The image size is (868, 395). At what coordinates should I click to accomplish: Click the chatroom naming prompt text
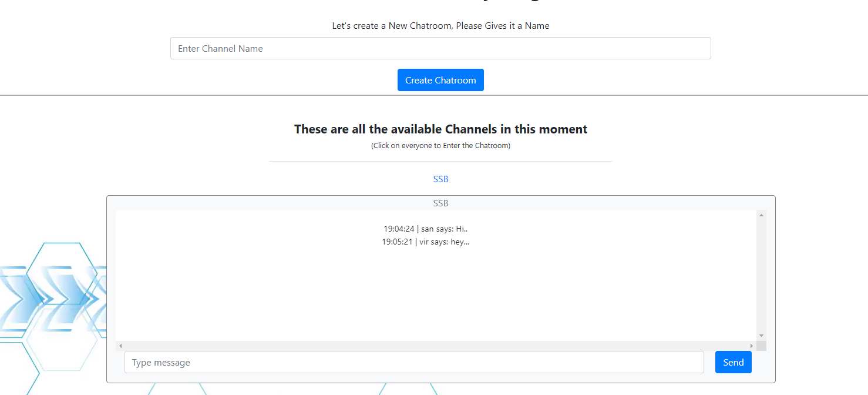[440, 25]
